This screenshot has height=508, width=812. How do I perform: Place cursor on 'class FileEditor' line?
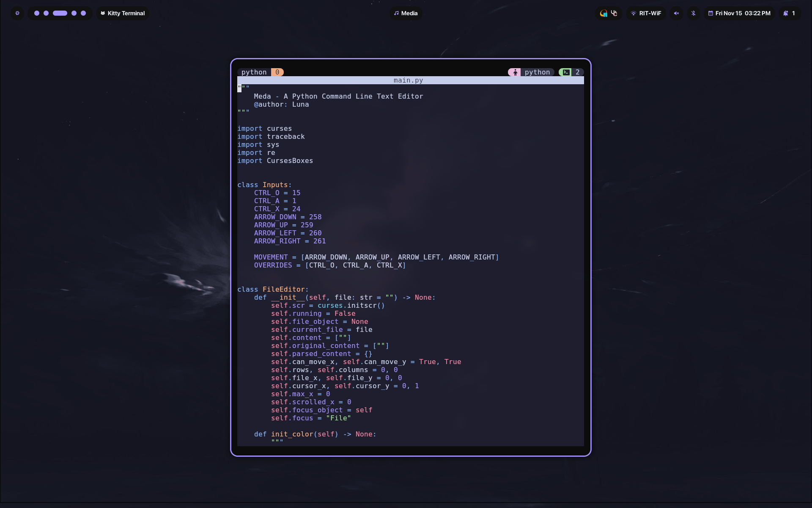273,290
